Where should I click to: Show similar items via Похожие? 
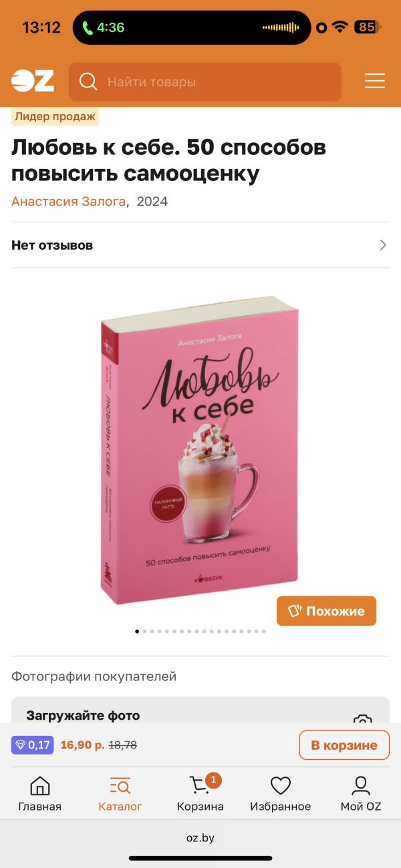click(327, 611)
